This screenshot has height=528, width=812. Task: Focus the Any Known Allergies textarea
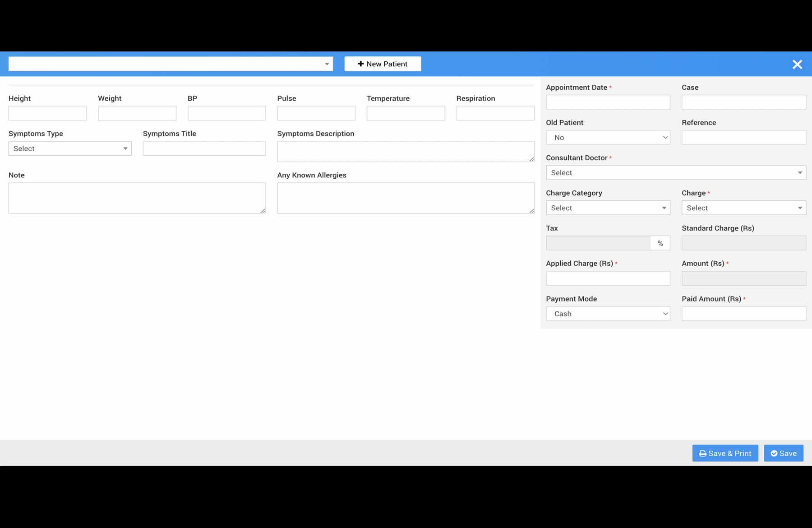click(x=405, y=198)
